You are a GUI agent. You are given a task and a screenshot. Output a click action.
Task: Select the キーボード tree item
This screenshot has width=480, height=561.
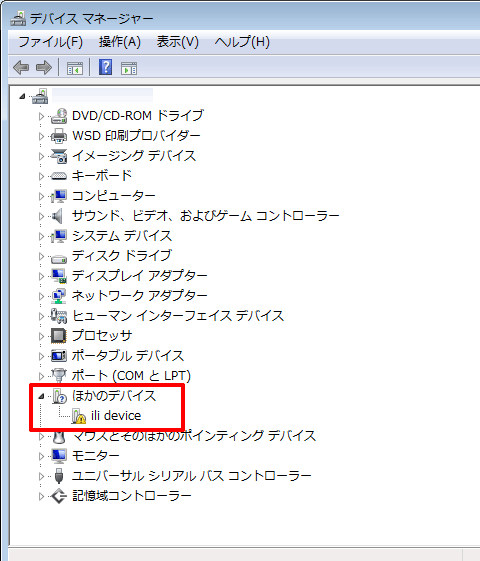click(102, 176)
